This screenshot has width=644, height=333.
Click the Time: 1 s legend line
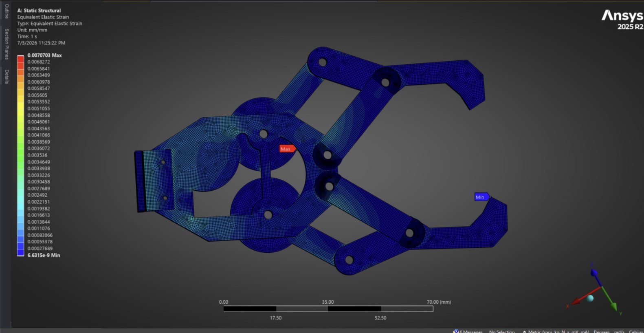click(x=27, y=36)
